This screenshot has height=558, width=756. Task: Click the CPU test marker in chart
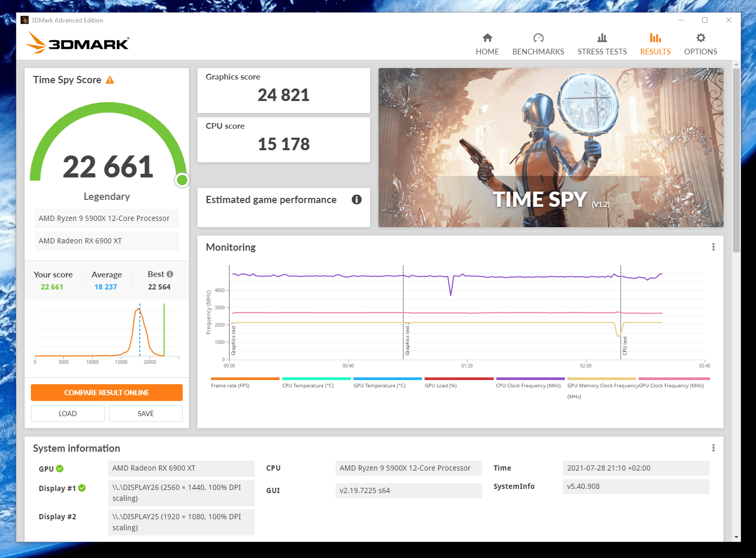pyautogui.click(x=625, y=346)
